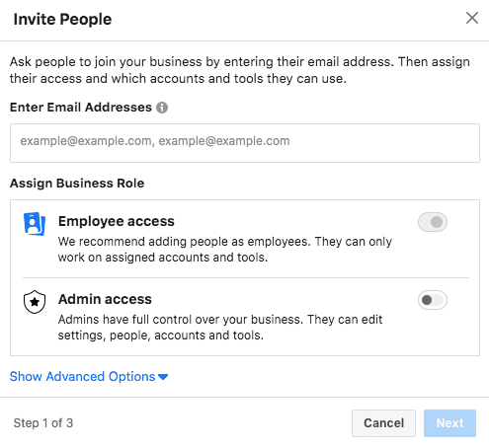Click the Step 1 of 3 indicator

point(43,423)
